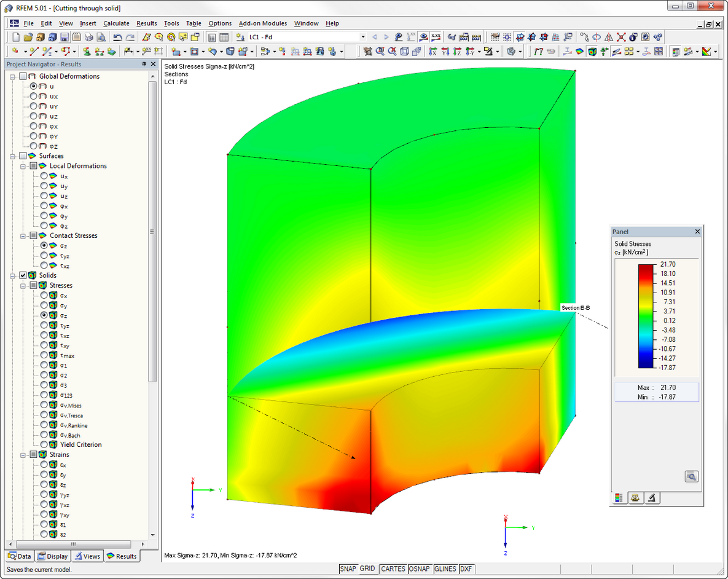The width and height of the screenshot is (728, 579).
Task: Toggle the GRID status bar button
Action: 367,569
